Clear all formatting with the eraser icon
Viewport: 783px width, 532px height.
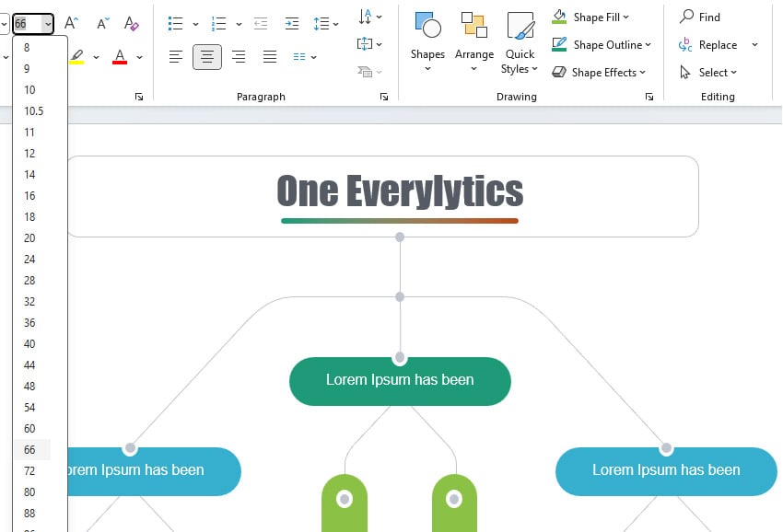click(x=132, y=23)
